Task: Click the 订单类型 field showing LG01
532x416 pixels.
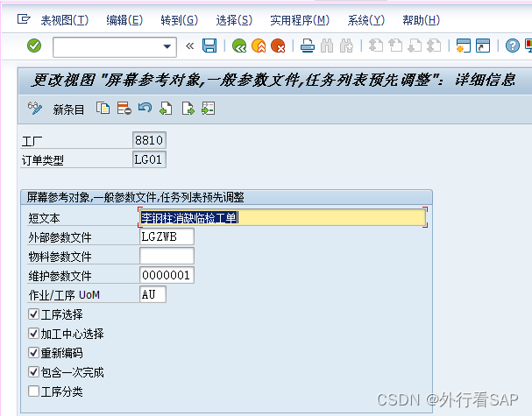Action: point(149,159)
